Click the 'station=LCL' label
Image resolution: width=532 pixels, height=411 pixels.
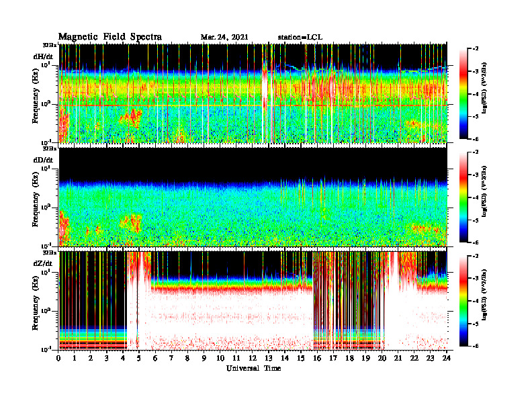pos(300,38)
